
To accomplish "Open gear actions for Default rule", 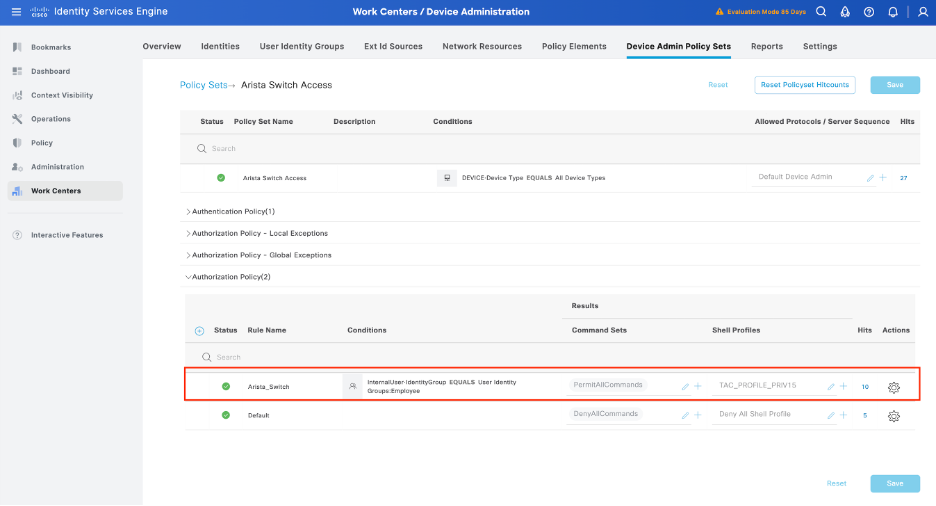I will (894, 415).
